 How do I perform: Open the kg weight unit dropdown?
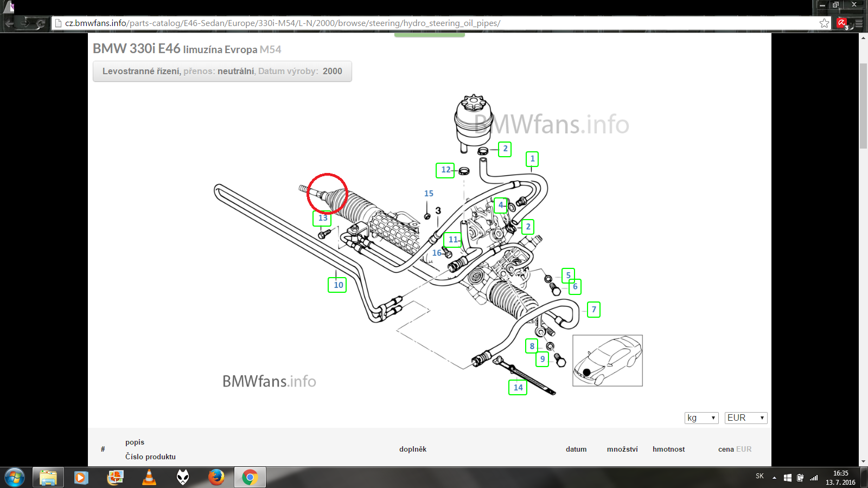tap(701, 418)
